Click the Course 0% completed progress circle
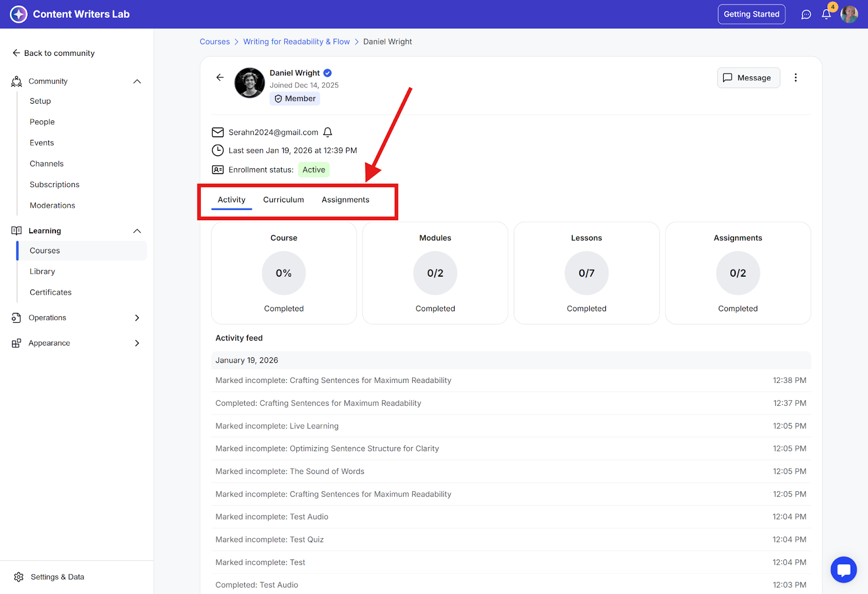Image resolution: width=868 pixels, height=594 pixels. tap(284, 273)
